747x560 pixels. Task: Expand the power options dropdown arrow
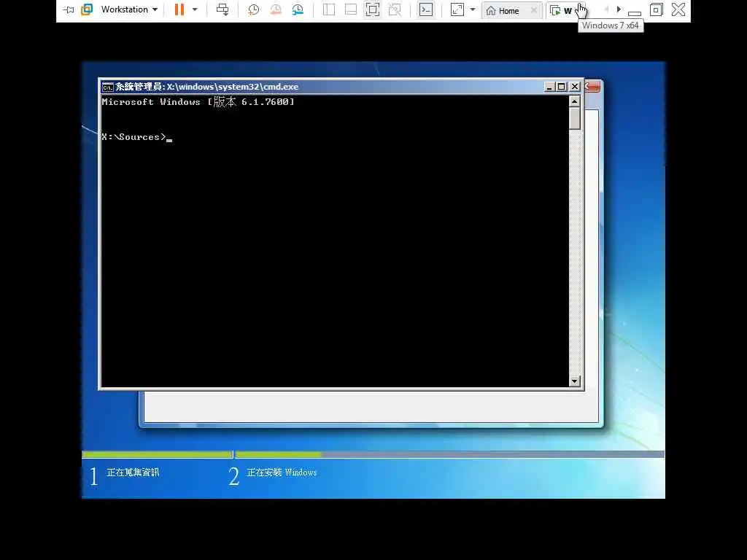tap(195, 9)
